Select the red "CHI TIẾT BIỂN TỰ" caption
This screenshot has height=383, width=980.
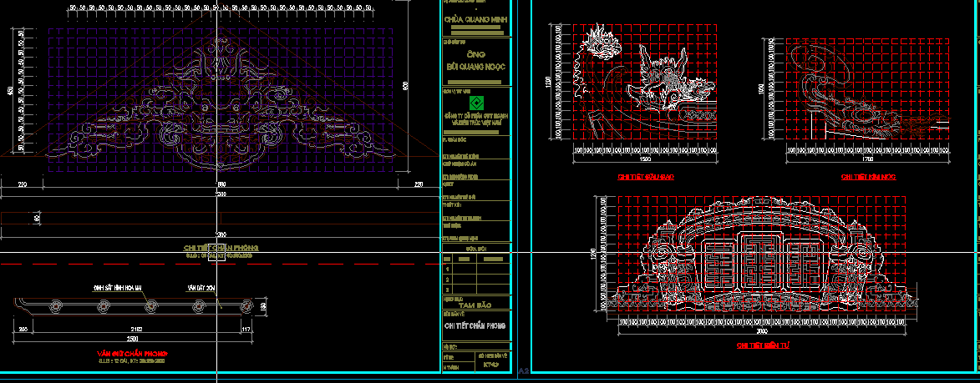tap(762, 345)
